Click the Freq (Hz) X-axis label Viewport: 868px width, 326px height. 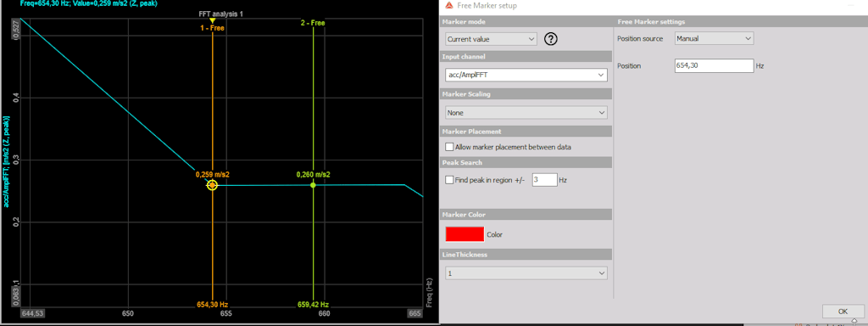pyautogui.click(x=430, y=292)
